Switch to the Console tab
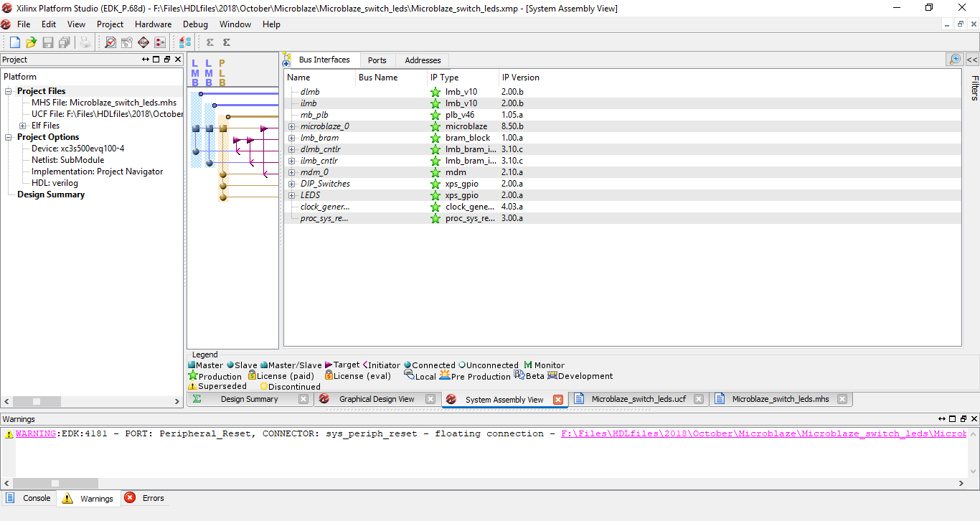980x521 pixels. (x=29, y=498)
